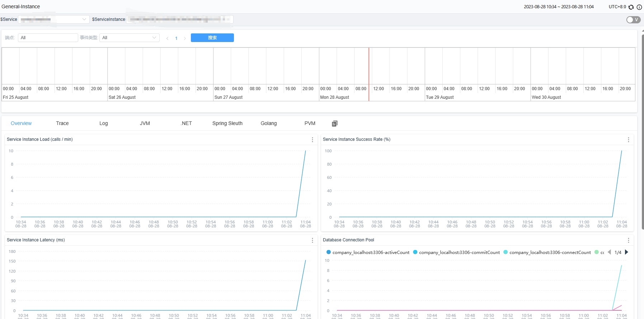Image resolution: width=644 pixels, height=319 pixels.
Task: Switch to the PVM tab
Action: pos(310,123)
